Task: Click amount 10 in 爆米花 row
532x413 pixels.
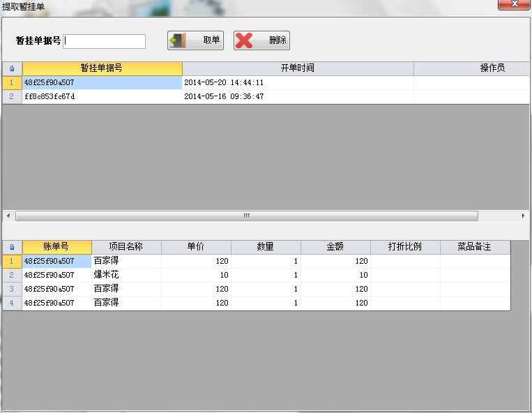Action: coord(335,276)
